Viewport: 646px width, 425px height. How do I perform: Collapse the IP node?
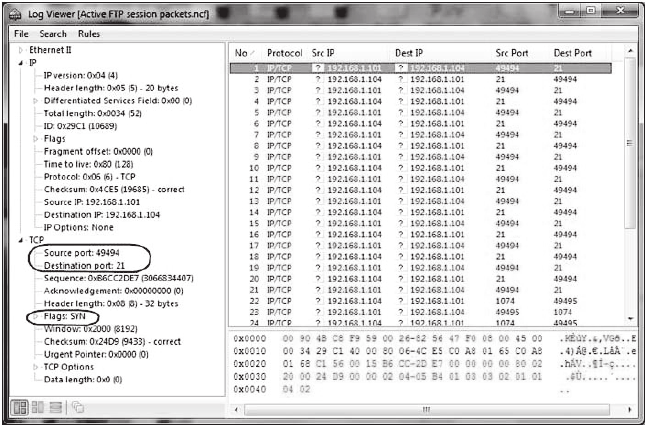(21, 63)
